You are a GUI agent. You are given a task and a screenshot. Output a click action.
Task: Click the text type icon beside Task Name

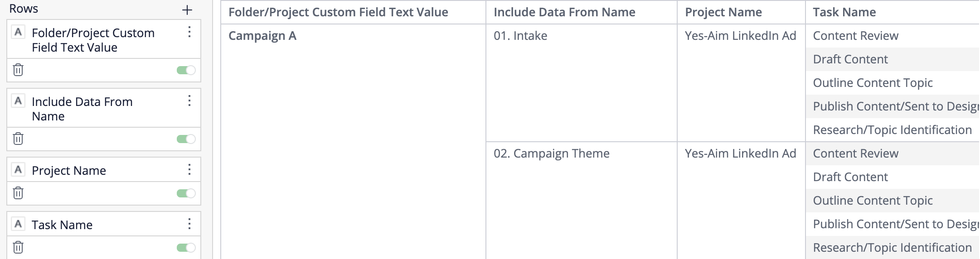[18, 224]
